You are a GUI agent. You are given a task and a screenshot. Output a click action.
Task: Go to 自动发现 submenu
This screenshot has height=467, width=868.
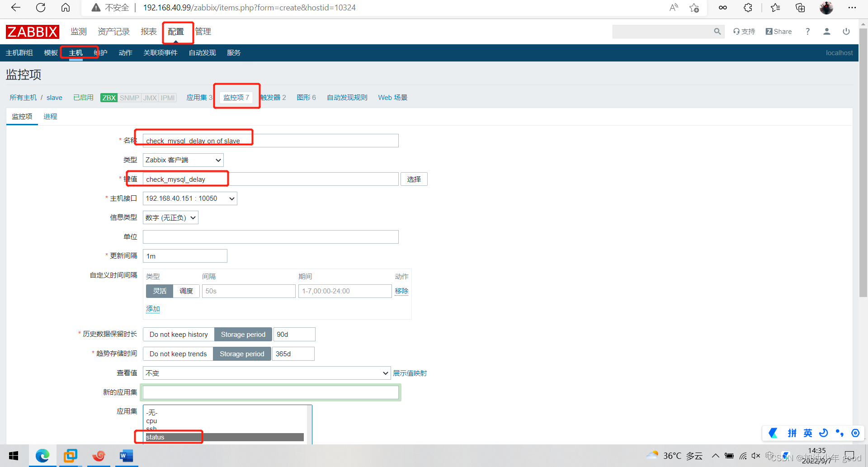pyautogui.click(x=202, y=53)
